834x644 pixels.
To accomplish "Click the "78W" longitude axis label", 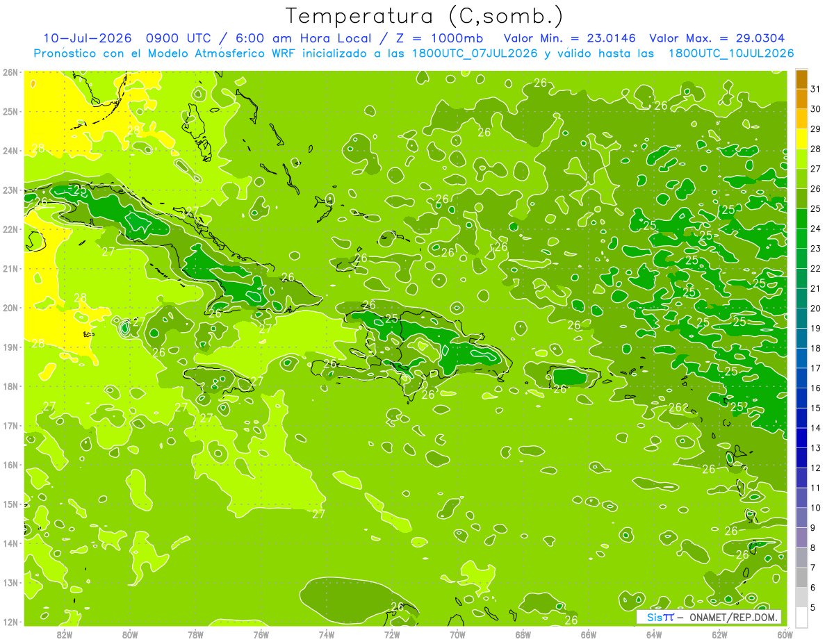I will (x=195, y=634).
